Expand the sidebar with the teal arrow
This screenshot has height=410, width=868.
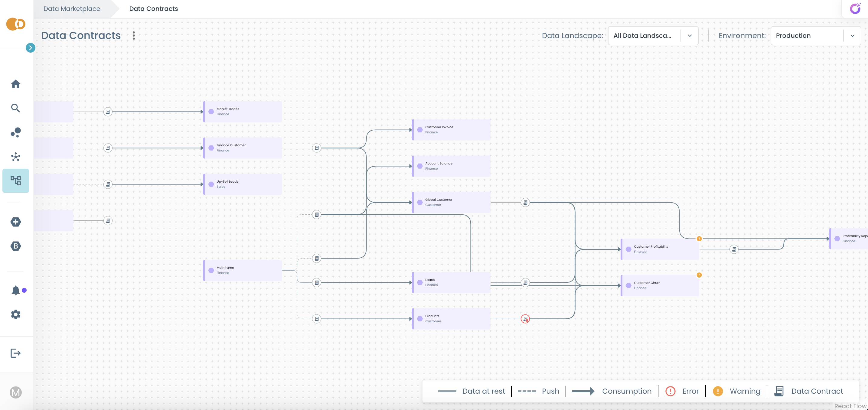click(30, 48)
